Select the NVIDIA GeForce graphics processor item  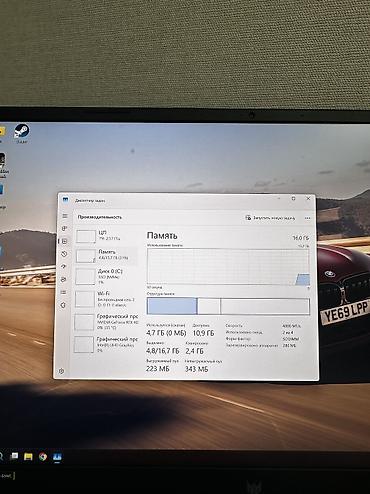[106, 321]
